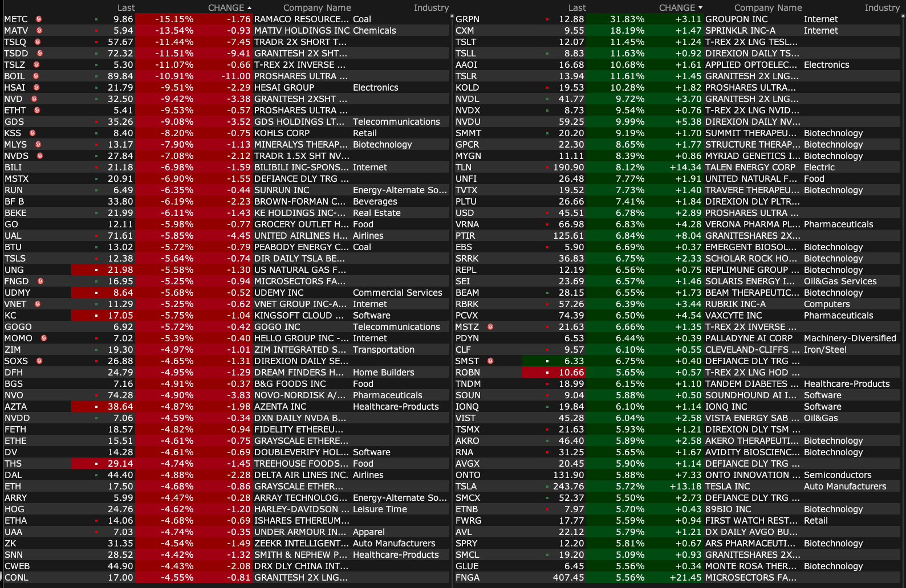
Task: Click the red badge icon next to BOIL
Action: click(x=36, y=76)
